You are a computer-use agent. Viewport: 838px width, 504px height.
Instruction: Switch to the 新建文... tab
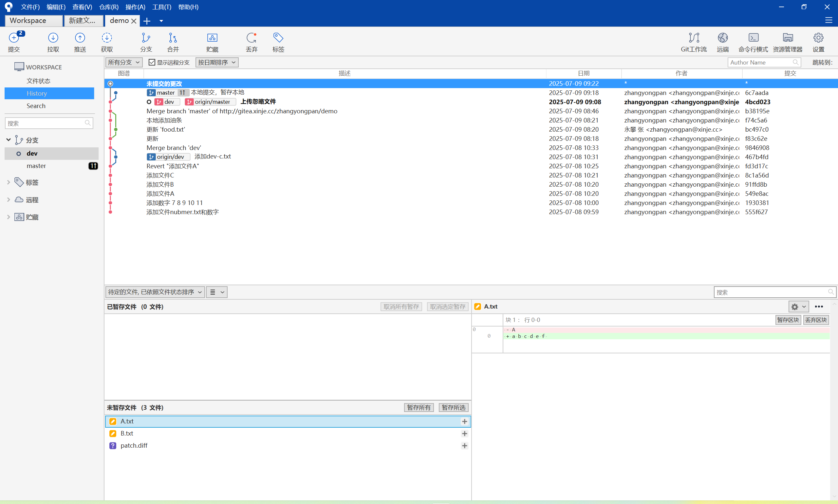[83, 21]
